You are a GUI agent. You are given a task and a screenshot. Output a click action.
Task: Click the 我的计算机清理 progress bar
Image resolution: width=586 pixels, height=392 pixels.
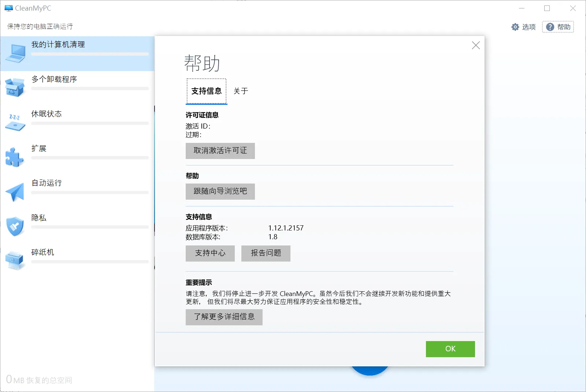click(x=90, y=54)
